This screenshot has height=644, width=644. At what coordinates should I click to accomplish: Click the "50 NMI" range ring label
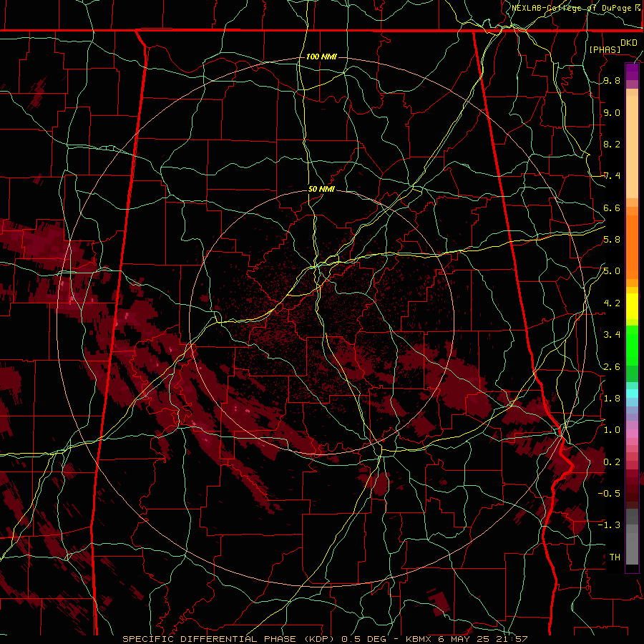[321, 190]
